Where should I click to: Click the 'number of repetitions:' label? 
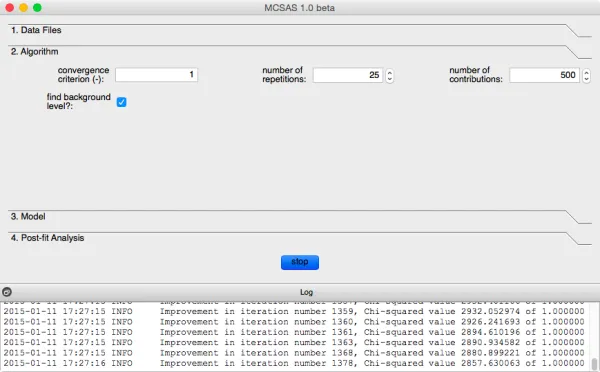click(284, 75)
